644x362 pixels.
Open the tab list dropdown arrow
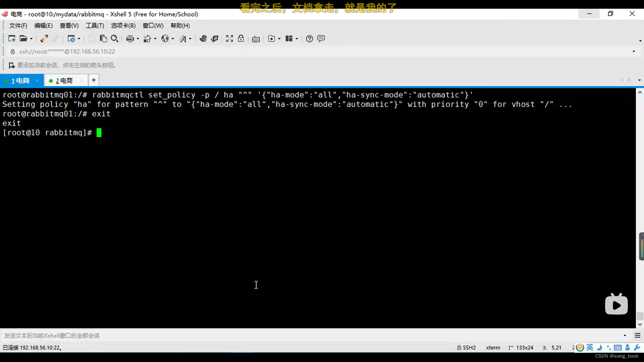[x=639, y=80]
